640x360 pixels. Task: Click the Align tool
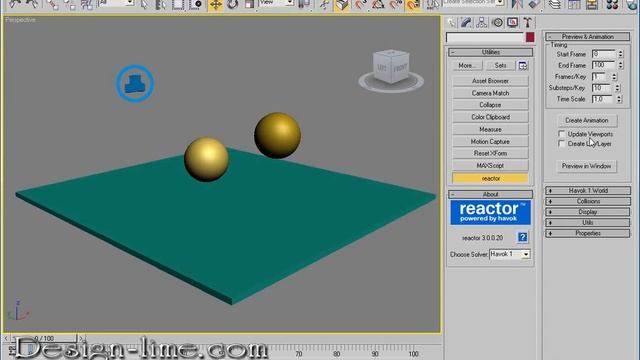[x=534, y=5]
